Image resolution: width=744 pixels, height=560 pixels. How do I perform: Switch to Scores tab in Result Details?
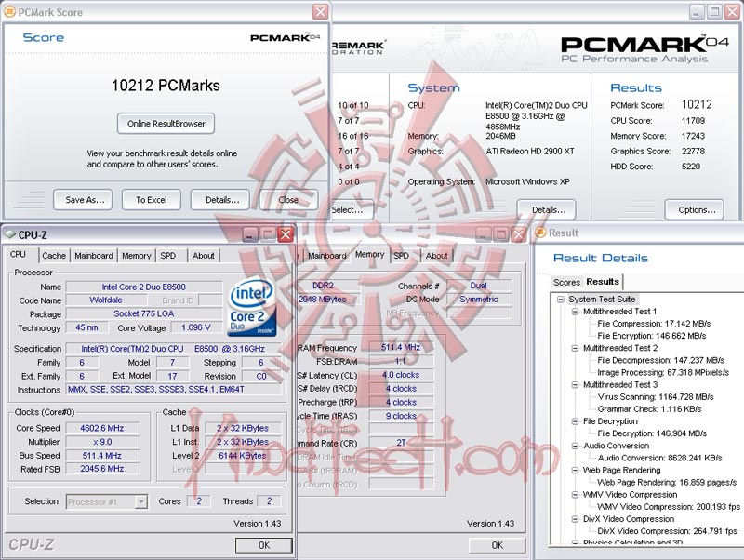coord(566,282)
